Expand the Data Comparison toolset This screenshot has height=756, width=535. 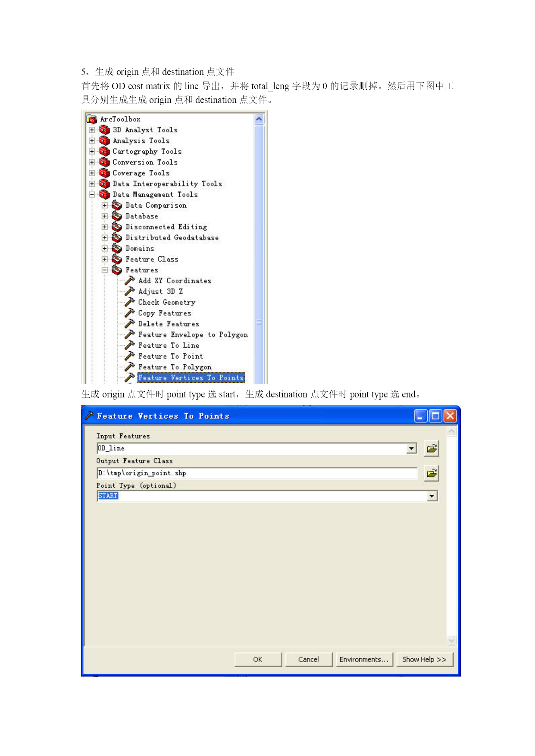(105, 205)
